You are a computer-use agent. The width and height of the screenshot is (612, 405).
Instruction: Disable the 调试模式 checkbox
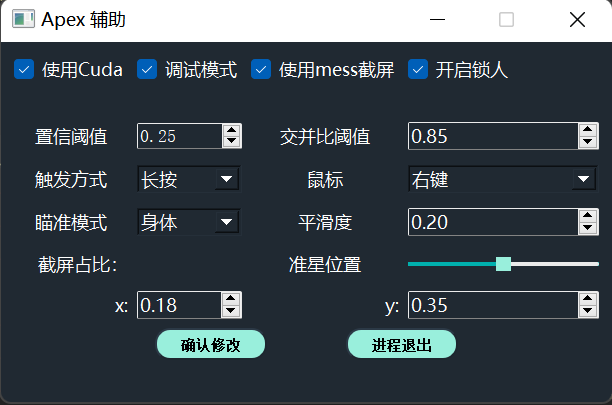pyautogui.click(x=147, y=69)
